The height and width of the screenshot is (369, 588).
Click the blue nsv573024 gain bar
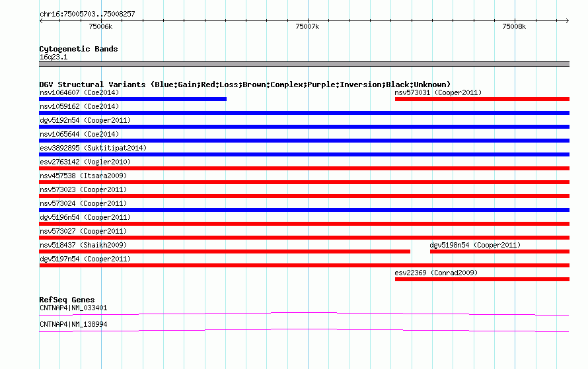[x=304, y=210]
